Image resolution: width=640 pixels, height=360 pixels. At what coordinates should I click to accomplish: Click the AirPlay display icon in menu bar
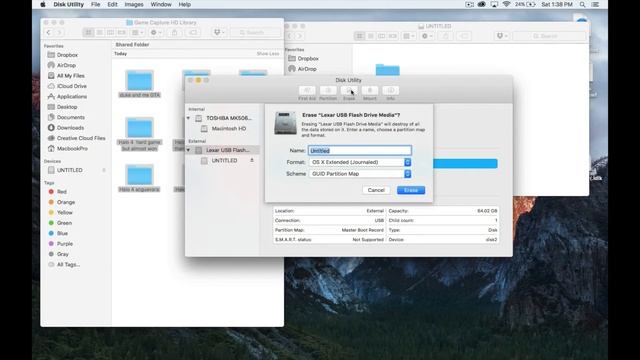pos(494,4)
